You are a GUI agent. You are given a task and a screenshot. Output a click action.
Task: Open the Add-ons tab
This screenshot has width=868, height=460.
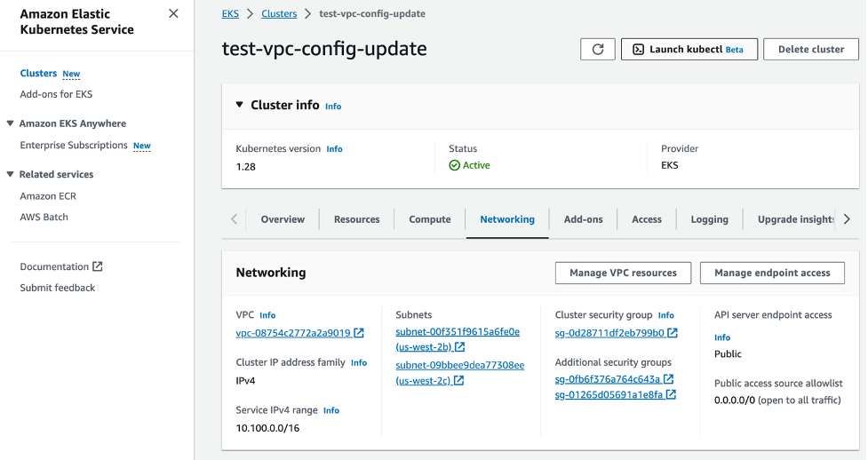[583, 219]
